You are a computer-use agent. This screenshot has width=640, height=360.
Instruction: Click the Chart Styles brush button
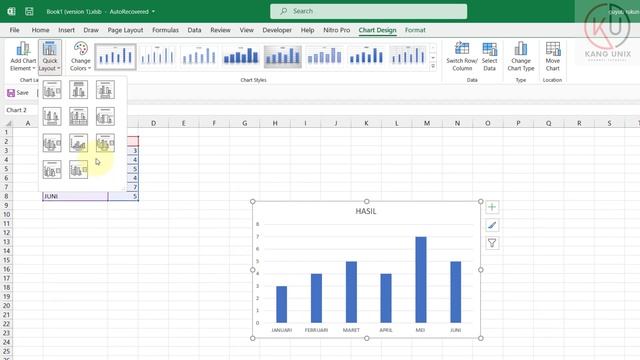(x=492, y=225)
